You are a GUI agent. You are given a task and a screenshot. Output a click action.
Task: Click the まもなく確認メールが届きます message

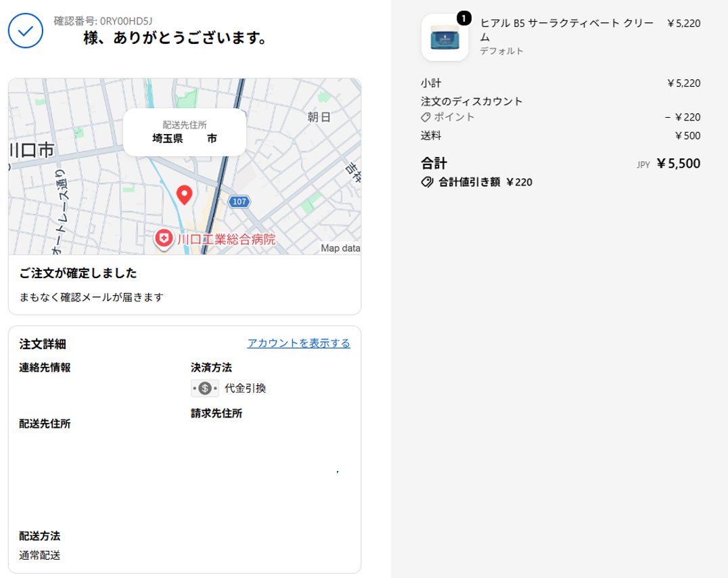[91, 297]
